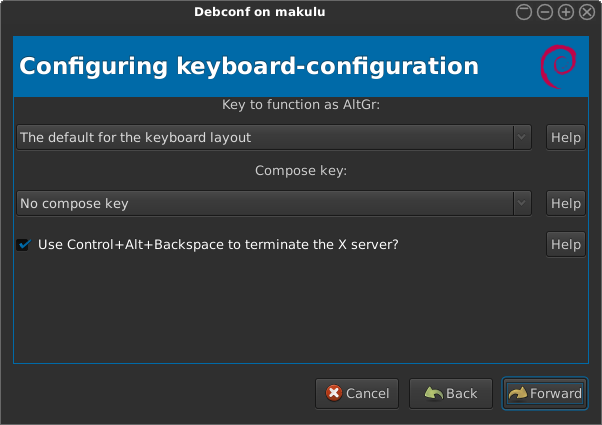
Task: Click the Control+Alt+Backspace terminate X server label
Action: (x=218, y=243)
